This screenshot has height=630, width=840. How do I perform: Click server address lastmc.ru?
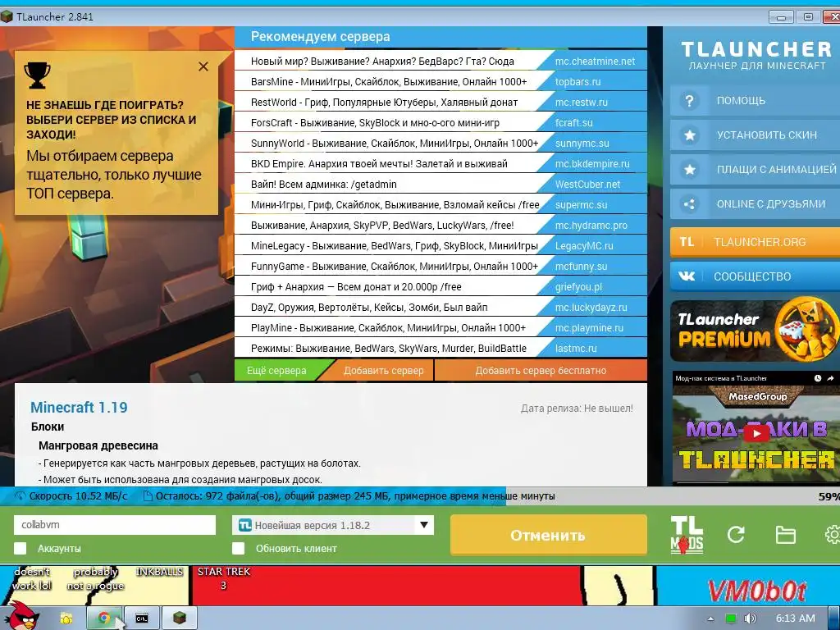(x=576, y=348)
